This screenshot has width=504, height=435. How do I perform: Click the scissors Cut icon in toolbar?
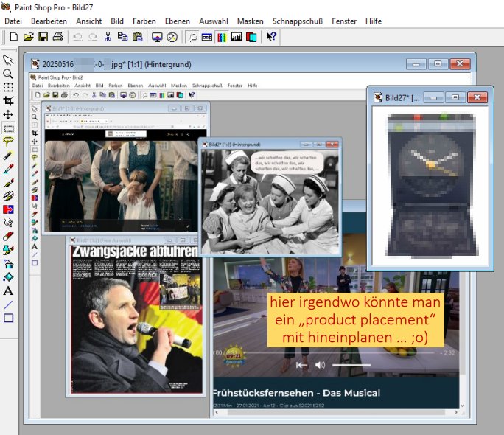point(108,36)
